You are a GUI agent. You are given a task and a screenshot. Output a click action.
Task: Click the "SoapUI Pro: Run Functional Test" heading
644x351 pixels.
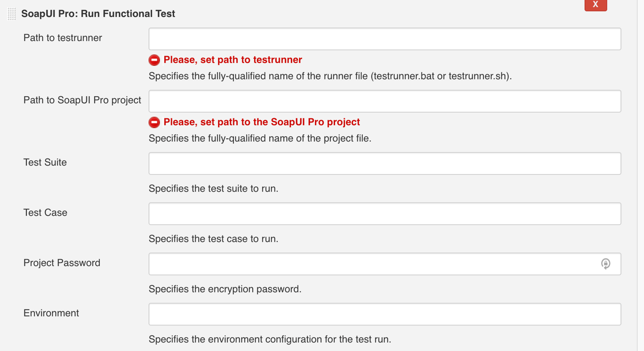pyautogui.click(x=98, y=14)
